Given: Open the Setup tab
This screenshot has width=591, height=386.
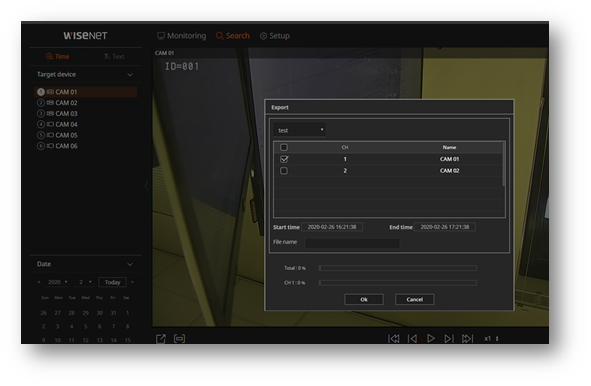Looking at the screenshot, I should click(x=275, y=36).
